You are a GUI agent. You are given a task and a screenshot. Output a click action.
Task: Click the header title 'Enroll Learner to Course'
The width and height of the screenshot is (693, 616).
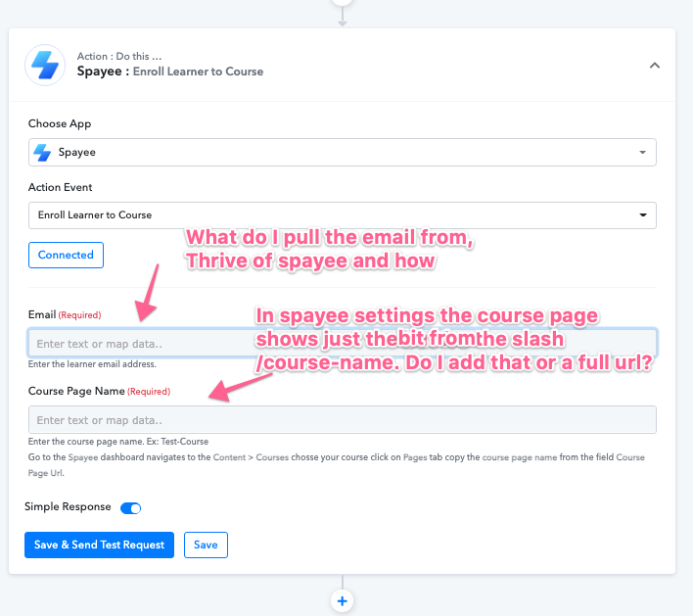point(198,71)
